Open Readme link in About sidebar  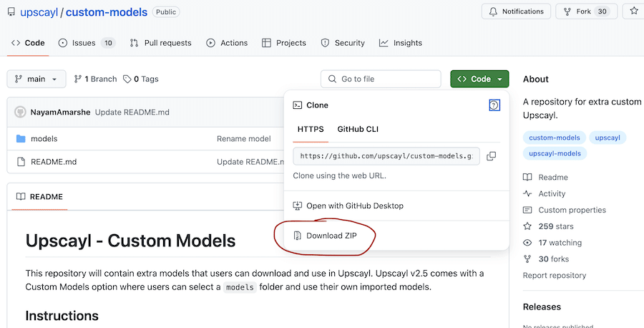coord(545,177)
